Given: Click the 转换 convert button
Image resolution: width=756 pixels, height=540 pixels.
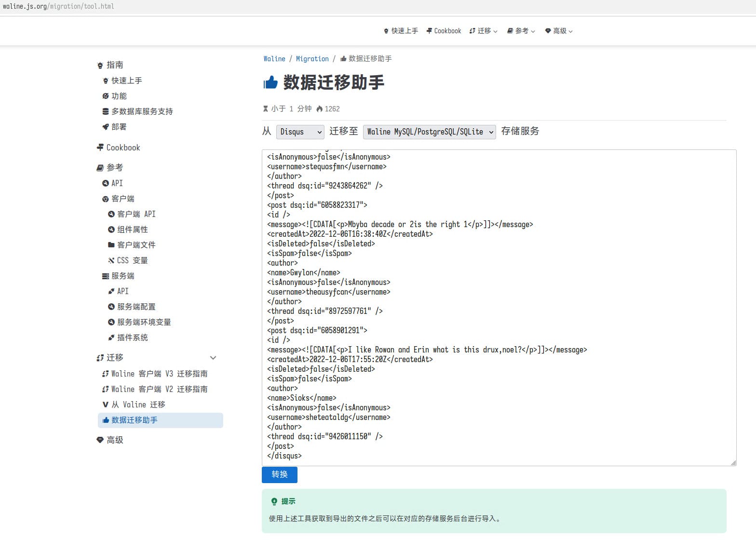Looking at the screenshot, I should (280, 474).
